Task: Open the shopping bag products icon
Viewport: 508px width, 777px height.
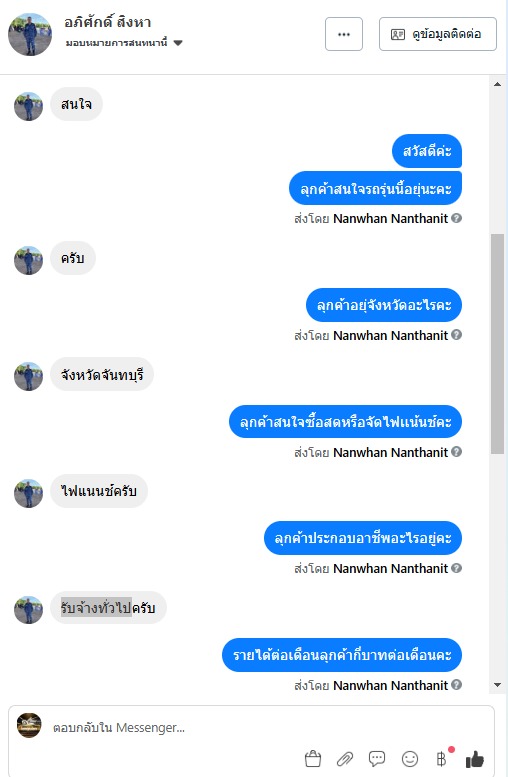Action: pos(313,759)
